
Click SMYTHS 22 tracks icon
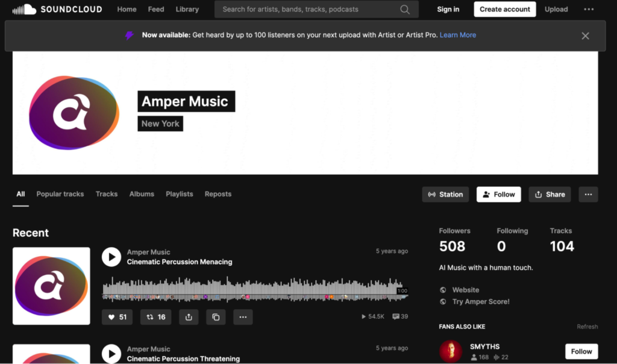coord(496,357)
